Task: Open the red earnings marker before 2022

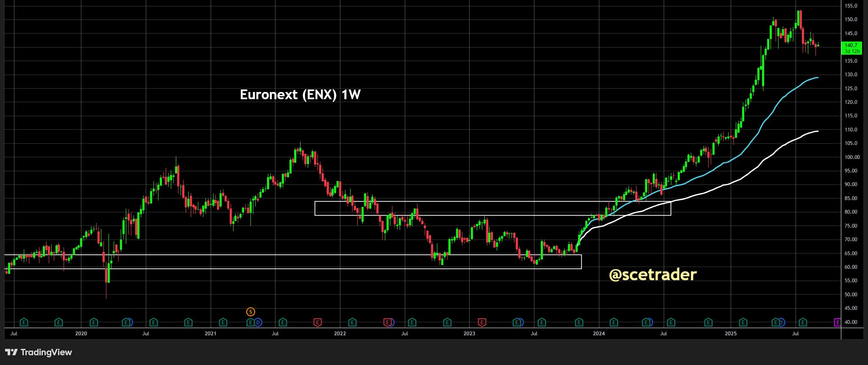Action: tap(317, 323)
